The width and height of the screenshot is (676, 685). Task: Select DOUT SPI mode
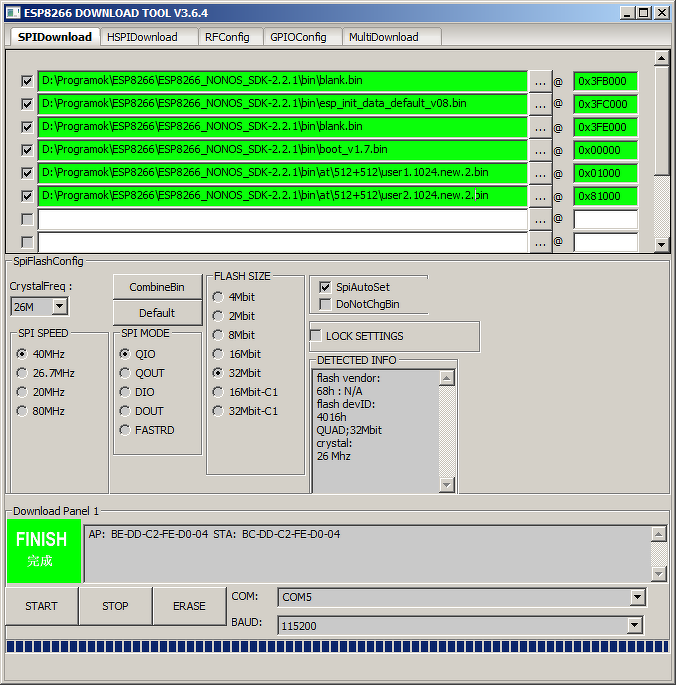pyautogui.click(x=142, y=411)
